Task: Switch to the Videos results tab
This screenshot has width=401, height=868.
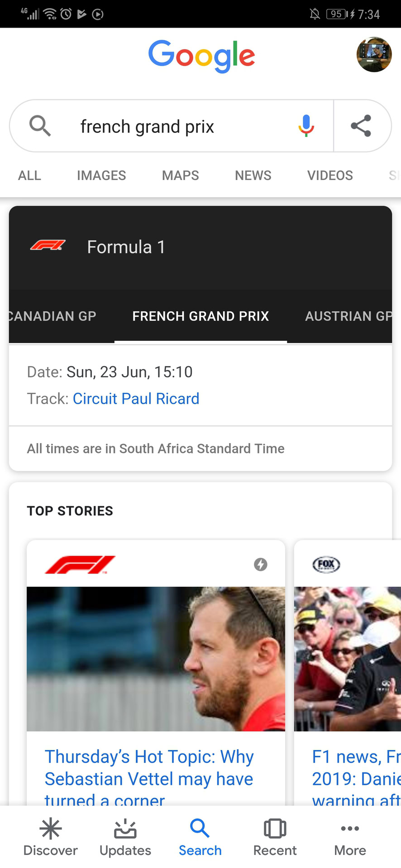Action: coord(330,175)
